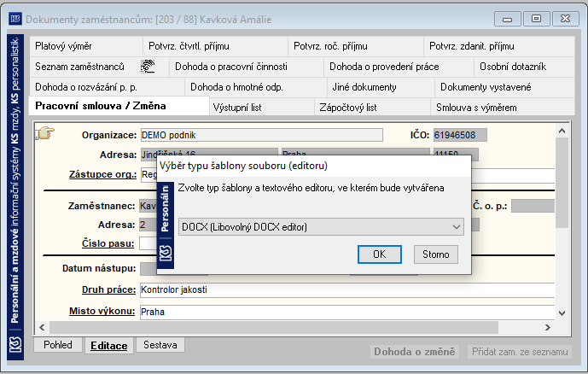Click the Organizace field DEMO podnik
Screen dimensions: 588x374
pyautogui.click(x=262, y=135)
